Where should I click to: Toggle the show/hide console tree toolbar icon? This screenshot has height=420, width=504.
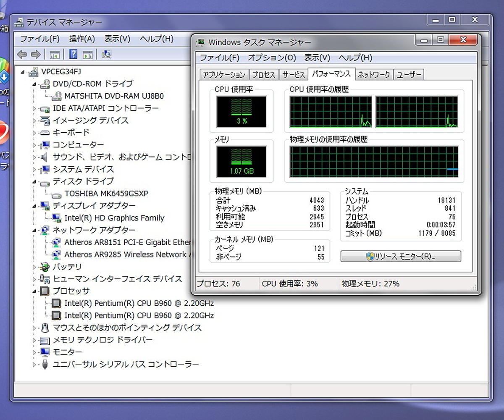point(54,54)
